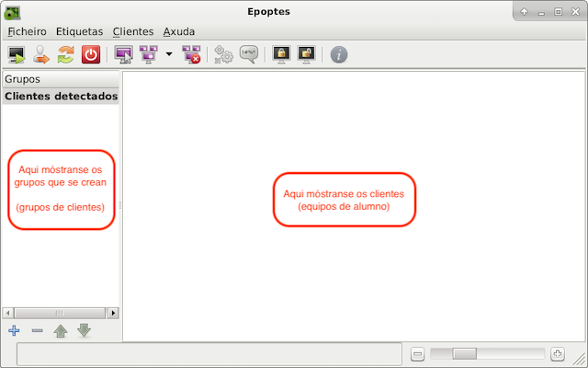Add a new group with plus button
588x368 pixels.
(14, 330)
